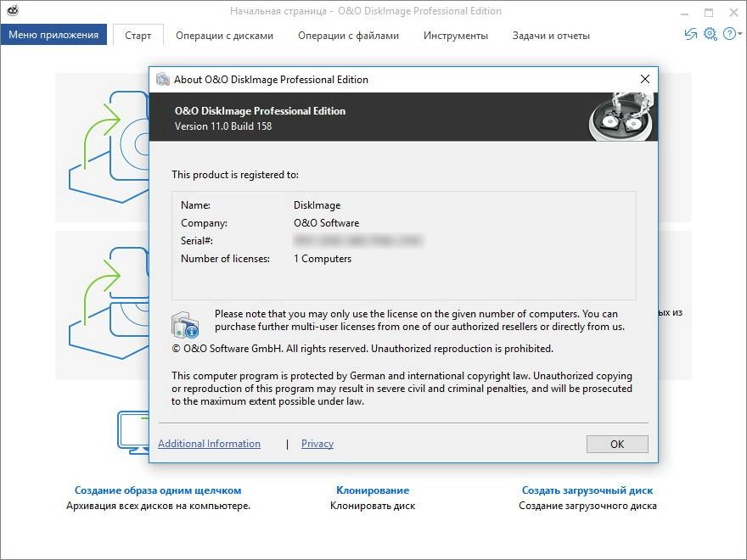The width and height of the screenshot is (747, 560).
Task: Click the upper drive imaging icon in main window
Action: (x=110, y=147)
